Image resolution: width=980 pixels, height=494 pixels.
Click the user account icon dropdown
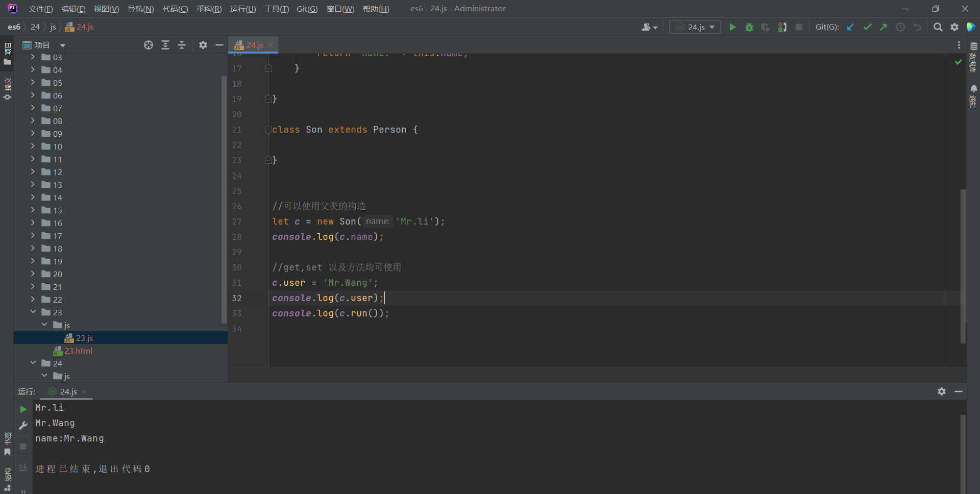(649, 27)
